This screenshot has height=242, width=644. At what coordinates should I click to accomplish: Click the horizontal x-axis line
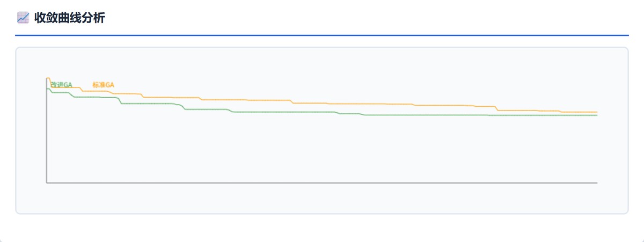click(322, 183)
